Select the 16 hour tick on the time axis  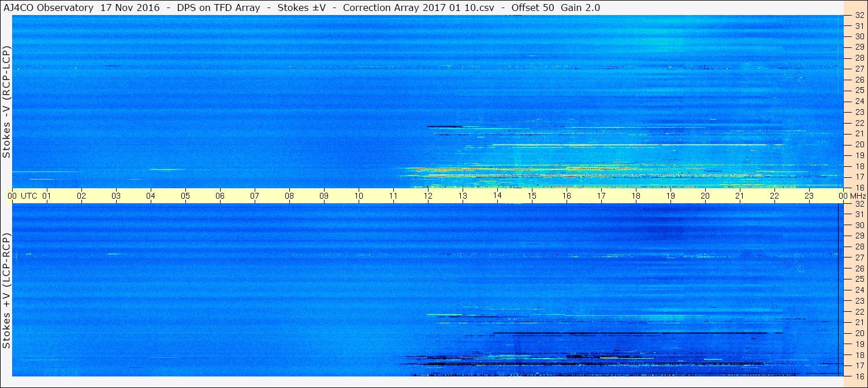567,196
